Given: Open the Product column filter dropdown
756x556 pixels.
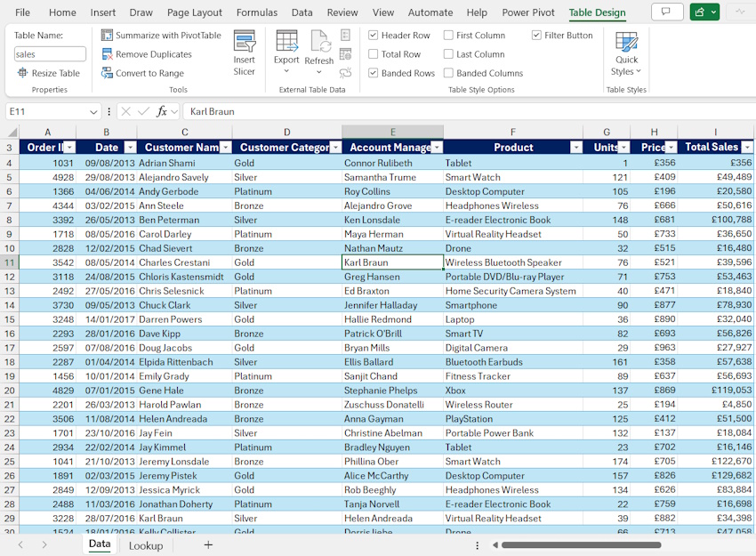Looking at the screenshot, I should point(575,148).
